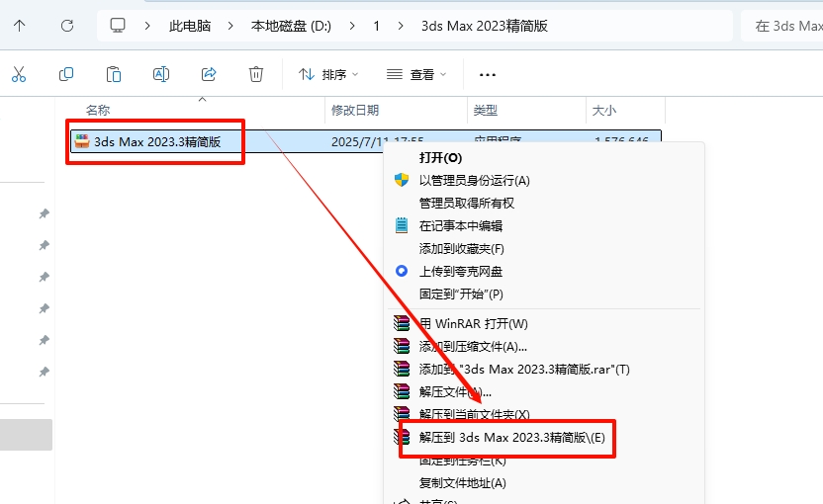
Task: Click the notepad icon beside 在记事本中编辑
Action: coord(402,225)
